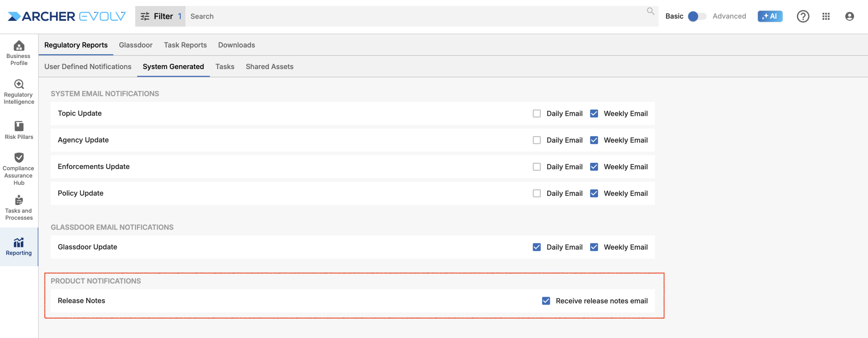The width and height of the screenshot is (868, 338).
Task: Click the search magnifier icon
Action: pos(650,12)
